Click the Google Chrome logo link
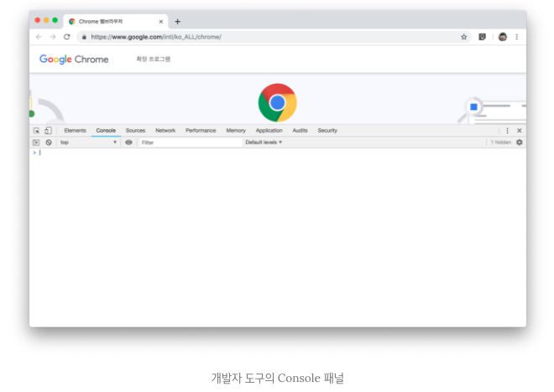Image resolution: width=554 pixels, height=392 pixels. click(74, 59)
